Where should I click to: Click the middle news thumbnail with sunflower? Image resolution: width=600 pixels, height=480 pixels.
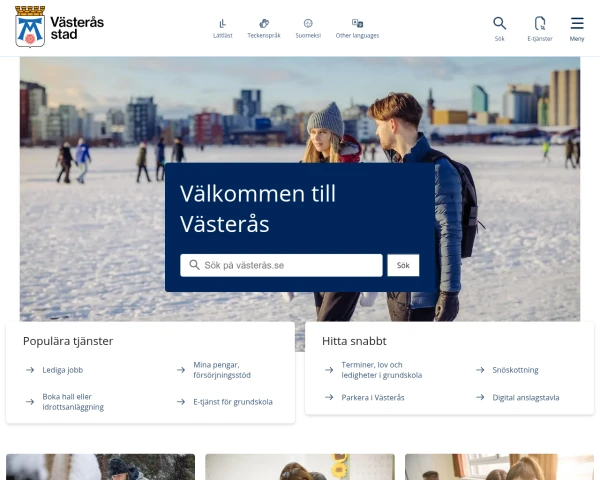click(300, 467)
